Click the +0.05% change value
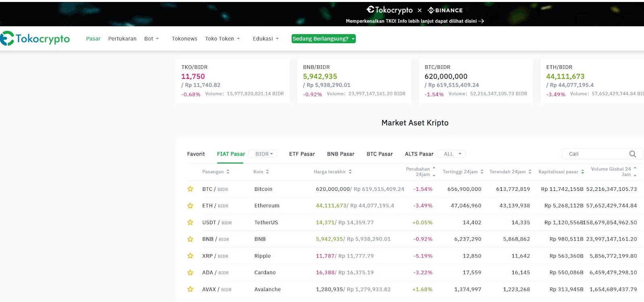Image resolution: width=644 pixels, height=302 pixels. coord(422,222)
